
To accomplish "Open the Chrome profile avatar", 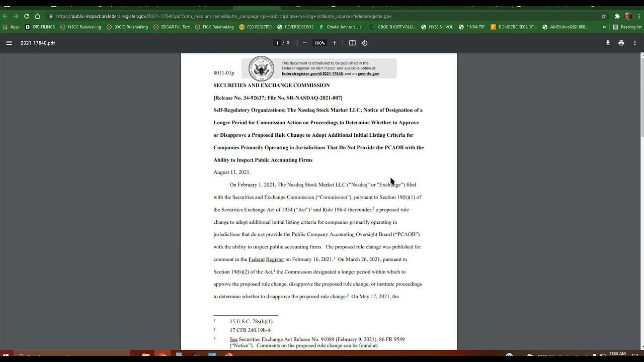I will [628, 16].
